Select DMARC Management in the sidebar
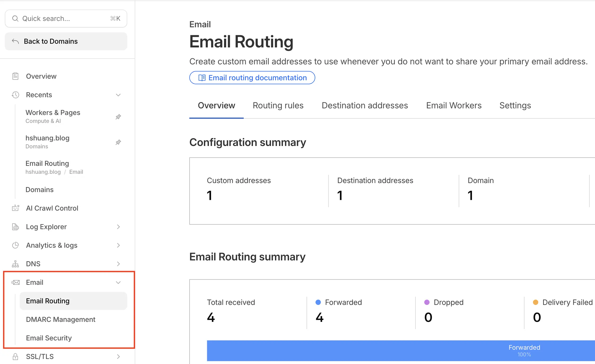The width and height of the screenshot is (595, 364). point(61,319)
